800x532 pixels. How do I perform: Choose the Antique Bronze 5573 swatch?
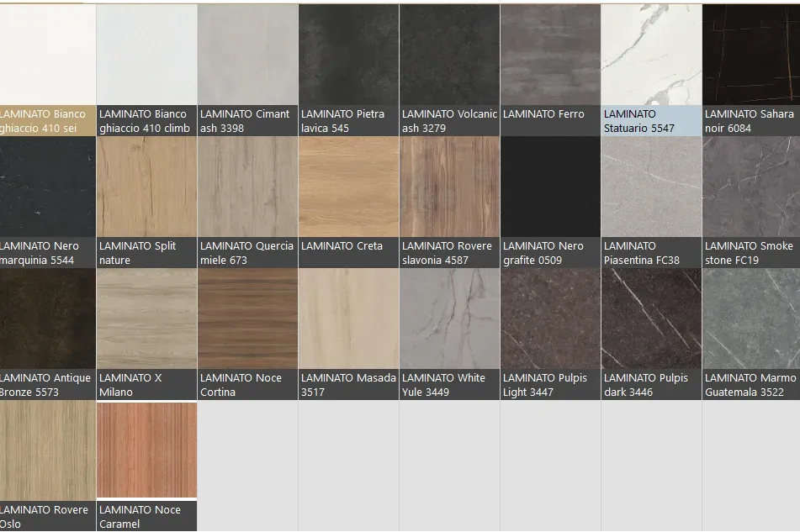pyautogui.click(x=47, y=319)
